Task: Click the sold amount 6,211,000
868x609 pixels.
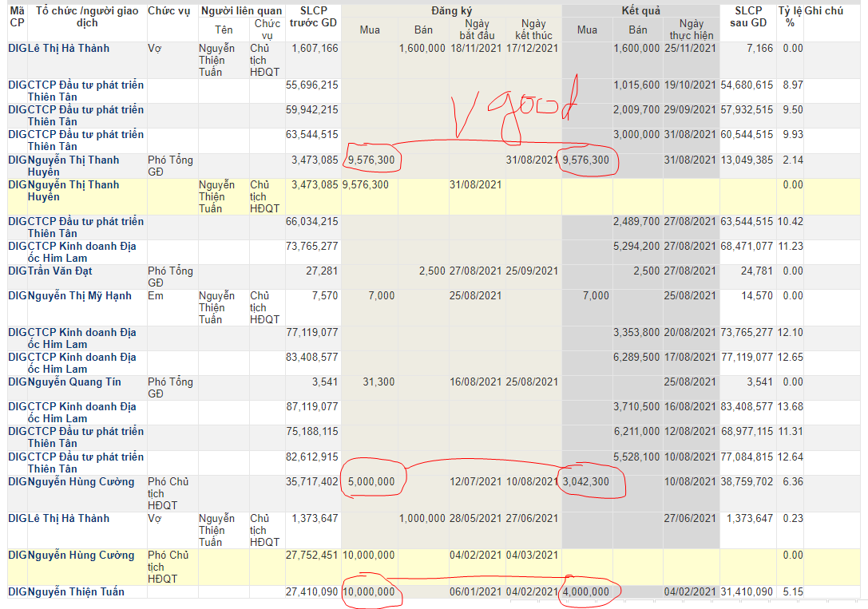Action: [636, 432]
